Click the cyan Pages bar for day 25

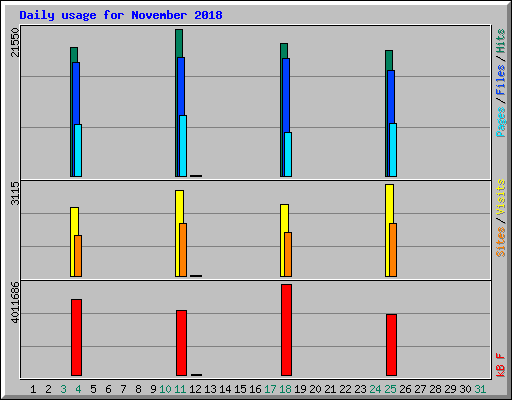(x=393, y=150)
